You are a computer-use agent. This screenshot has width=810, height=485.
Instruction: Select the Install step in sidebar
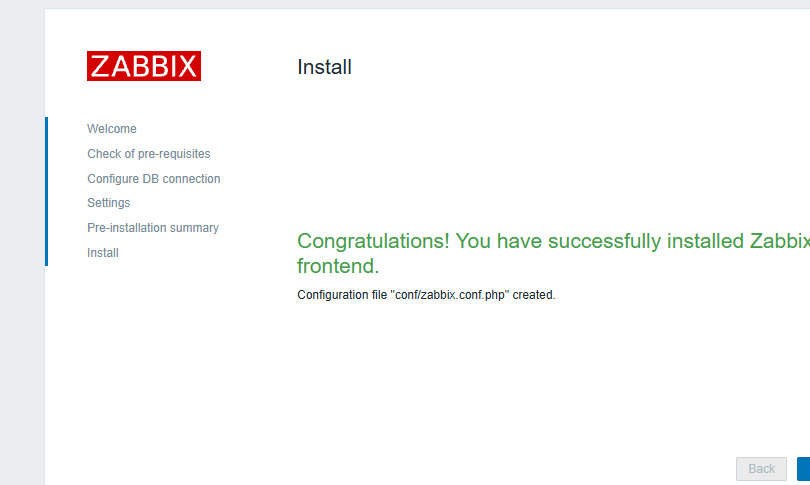103,253
